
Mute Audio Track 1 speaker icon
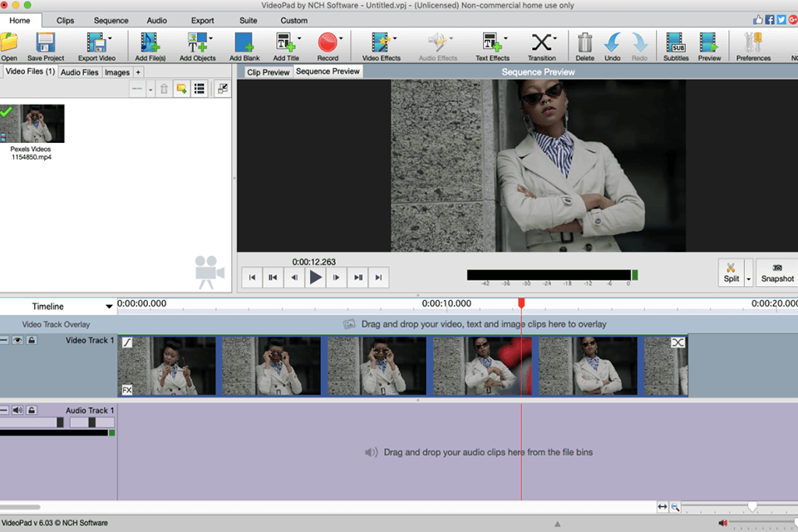click(x=17, y=411)
